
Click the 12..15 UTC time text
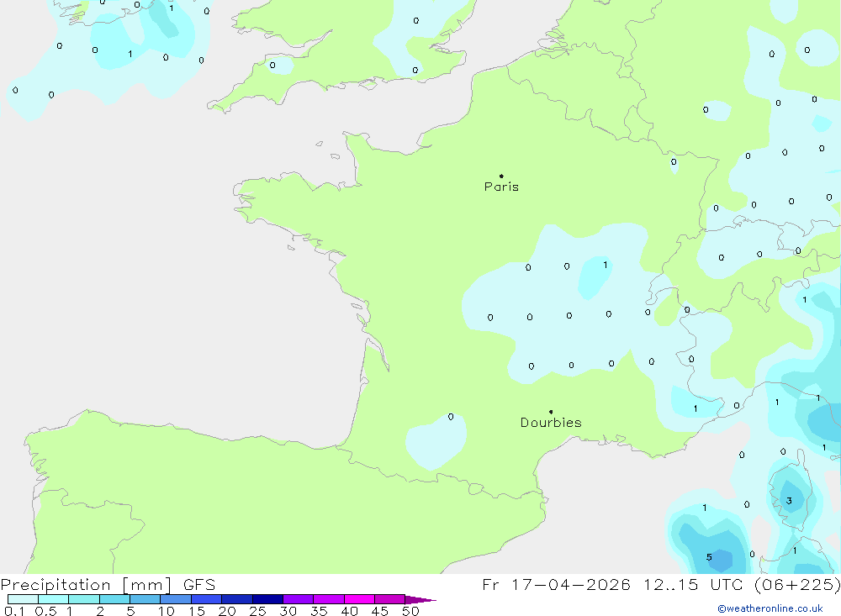[694, 584]
